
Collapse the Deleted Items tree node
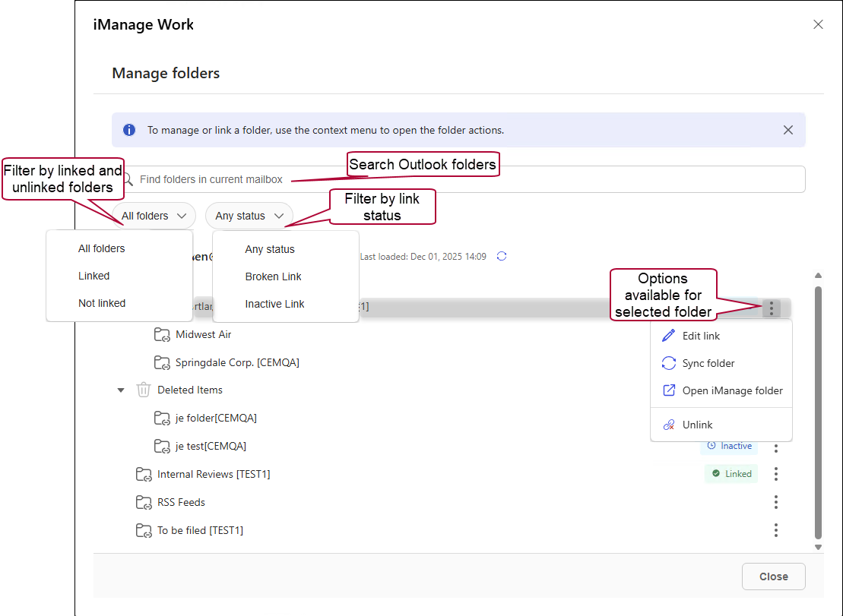pos(120,390)
